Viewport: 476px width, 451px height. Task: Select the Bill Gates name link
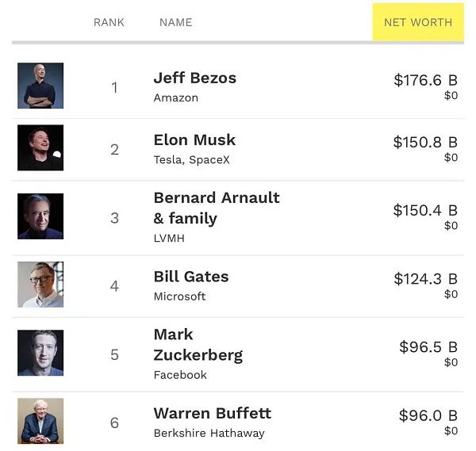tap(190, 277)
